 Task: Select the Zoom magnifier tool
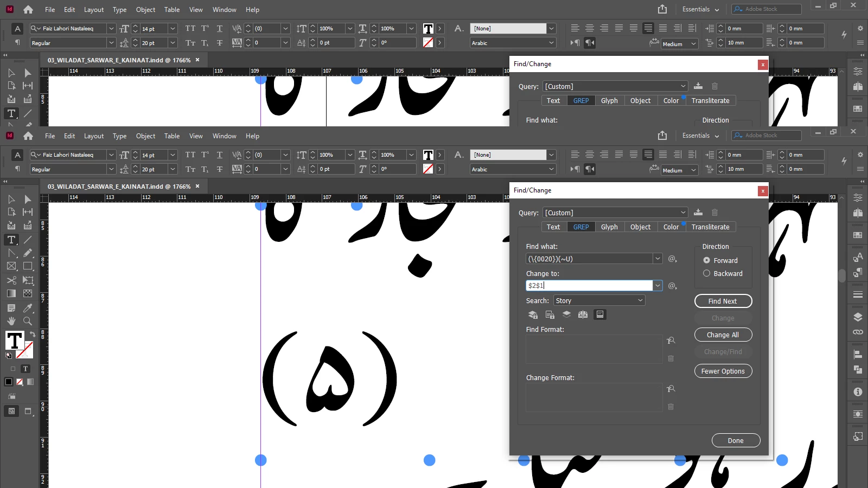(x=28, y=321)
